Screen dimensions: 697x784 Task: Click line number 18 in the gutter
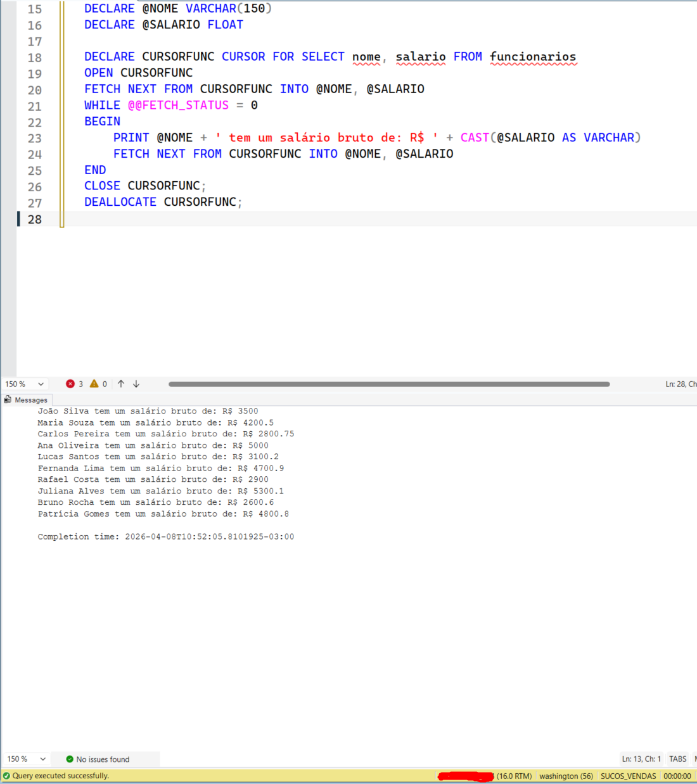35,58
